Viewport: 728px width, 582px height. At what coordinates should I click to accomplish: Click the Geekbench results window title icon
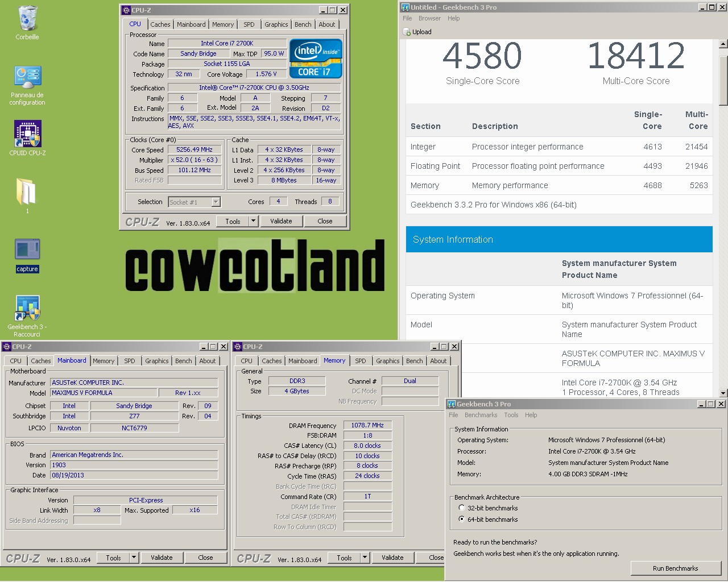pyautogui.click(x=406, y=7)
